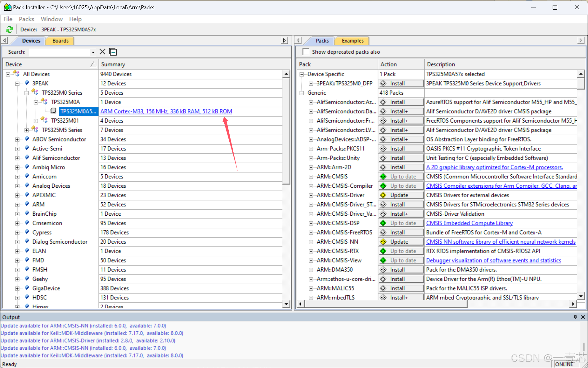The width and height of the screenshot is (588, 368).
Task: Click the Action column header
Action: click(401, 64)
